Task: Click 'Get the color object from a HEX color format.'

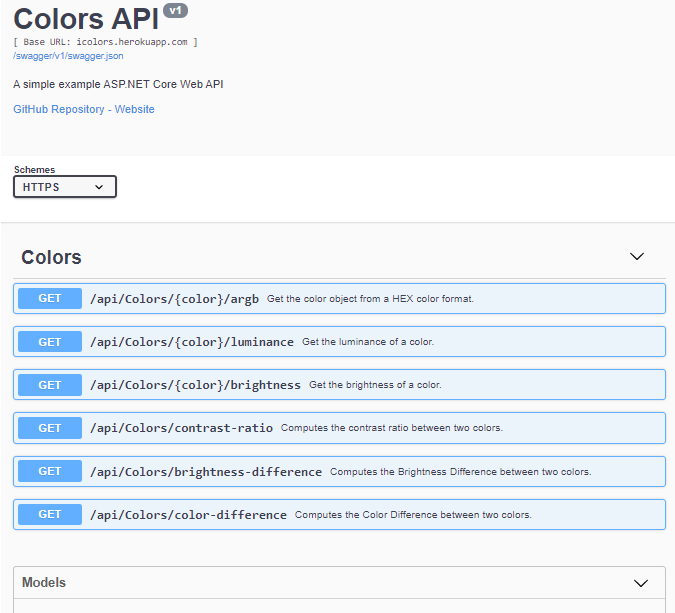Action: (x=370, y=299)
